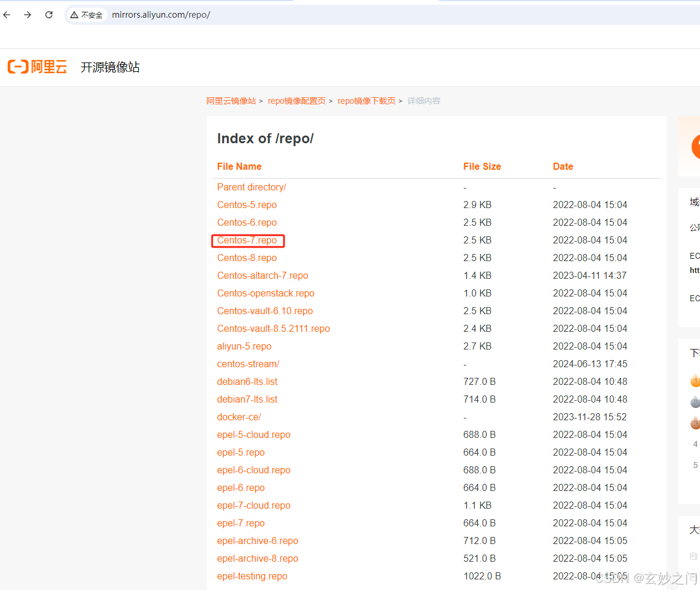Image resolution: width=700 pixels, height=590 pixels.
Task: Go forward using the browser forward arrow
Action: click(28, 15)
